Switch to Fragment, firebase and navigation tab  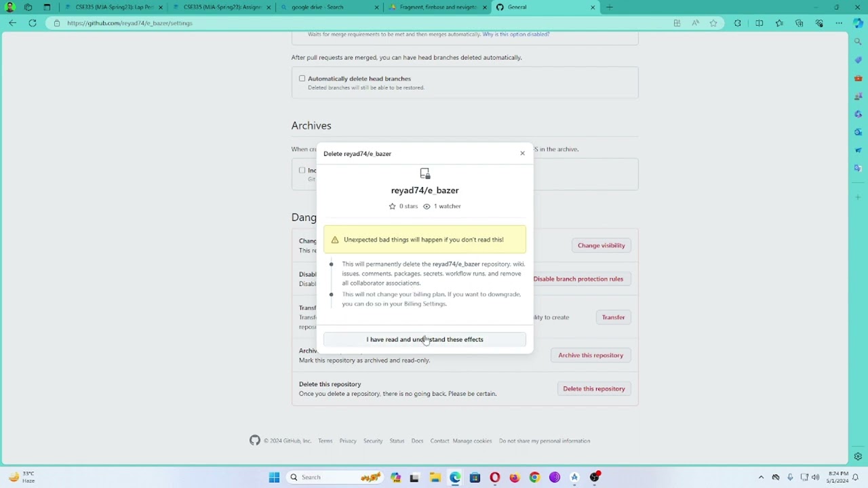(x=438, y=7)
